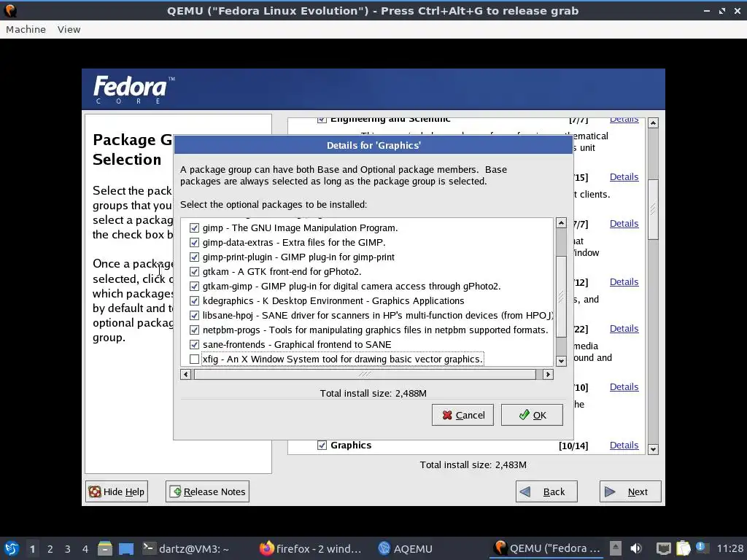This screenshot has height=560, width=747.
Task: Click the display monitor tray icon
Action: click(663, 548)
